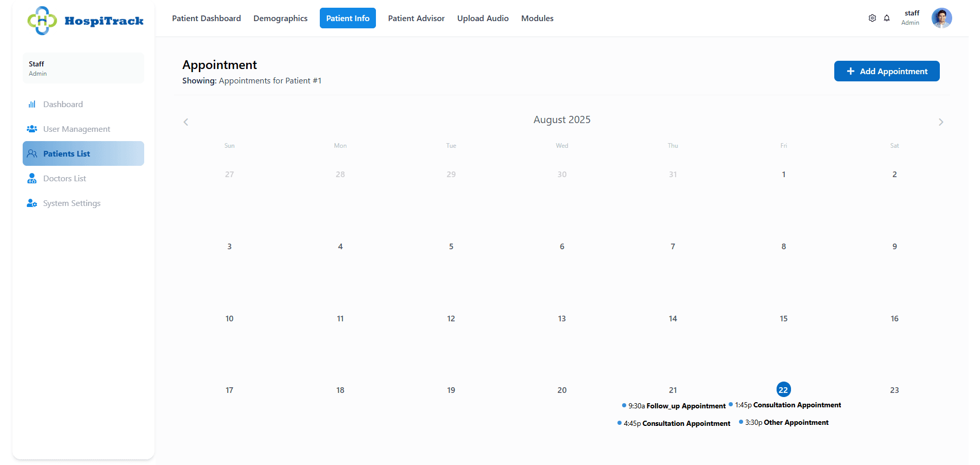980x465 pixels.
Task: Click the Doctors List icon
Action: point(32,179)
